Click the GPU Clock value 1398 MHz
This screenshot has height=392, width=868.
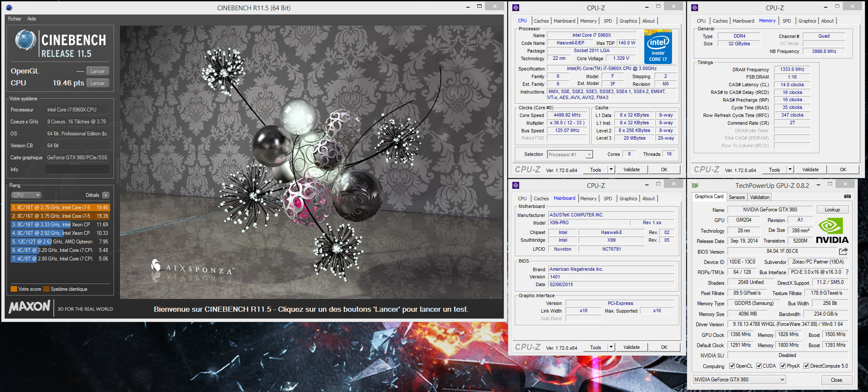coord(740,334)
